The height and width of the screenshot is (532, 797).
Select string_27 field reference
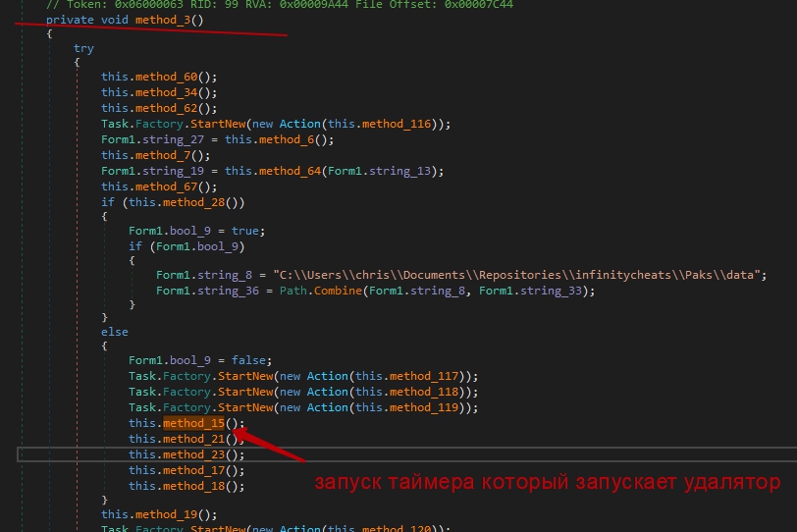click(174, 139)
